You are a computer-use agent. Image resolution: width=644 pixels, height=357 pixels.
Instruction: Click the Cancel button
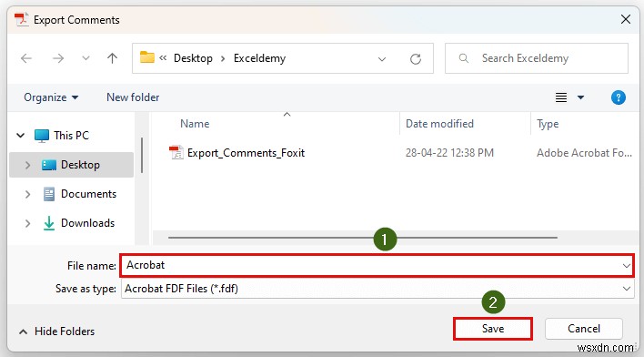point(584,329)
